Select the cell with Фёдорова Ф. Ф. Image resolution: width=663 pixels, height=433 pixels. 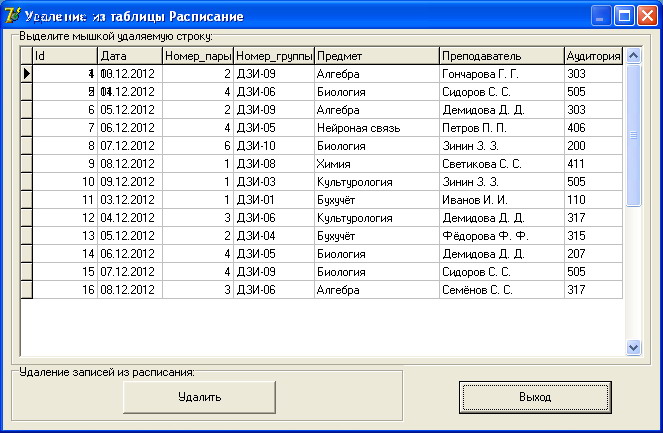(502, 236)
